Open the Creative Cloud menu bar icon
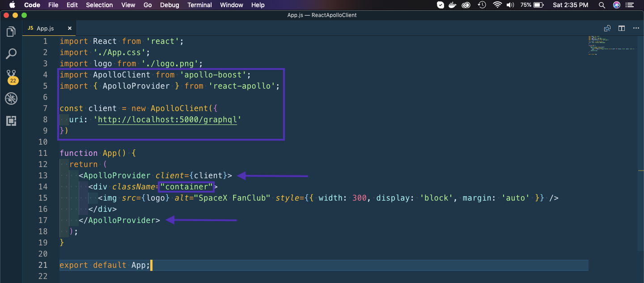The height and width of the screenshot is (283, 644). (x=466, y=5)
